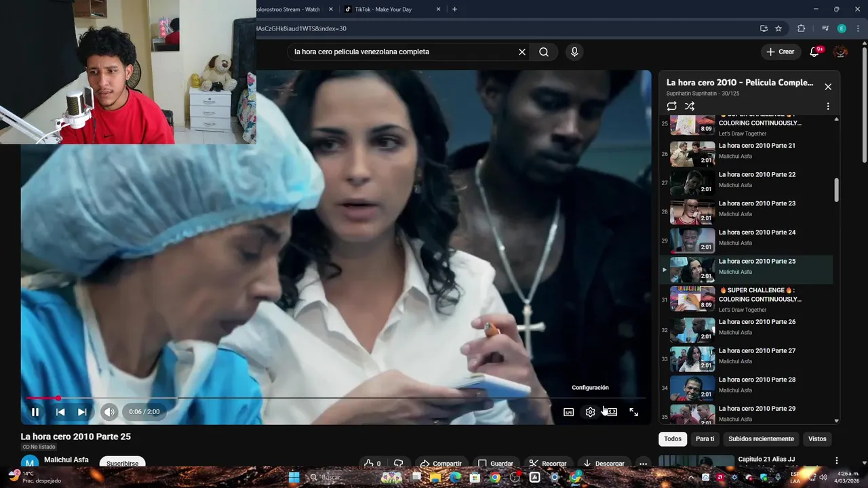Enter fullscreen mode in the video player
The height and width of the screenshot is (488, 868).
click(x=634, y=412)
